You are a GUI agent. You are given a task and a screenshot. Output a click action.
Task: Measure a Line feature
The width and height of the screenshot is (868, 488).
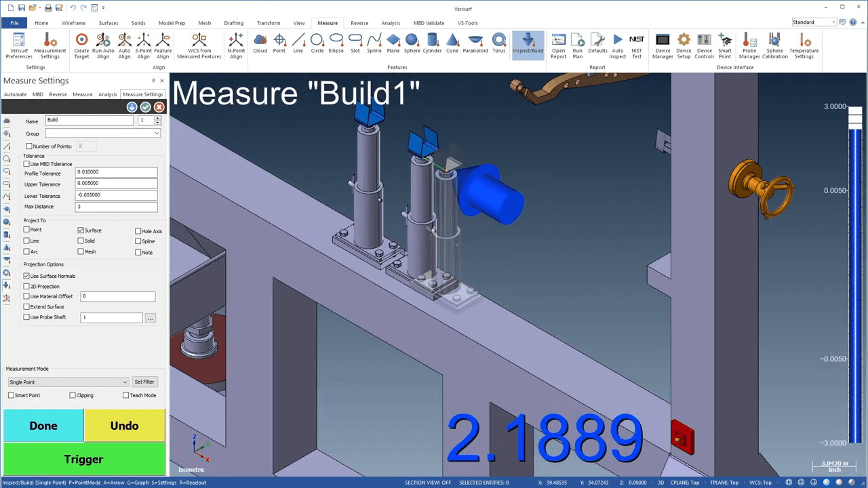pos(298,43)
